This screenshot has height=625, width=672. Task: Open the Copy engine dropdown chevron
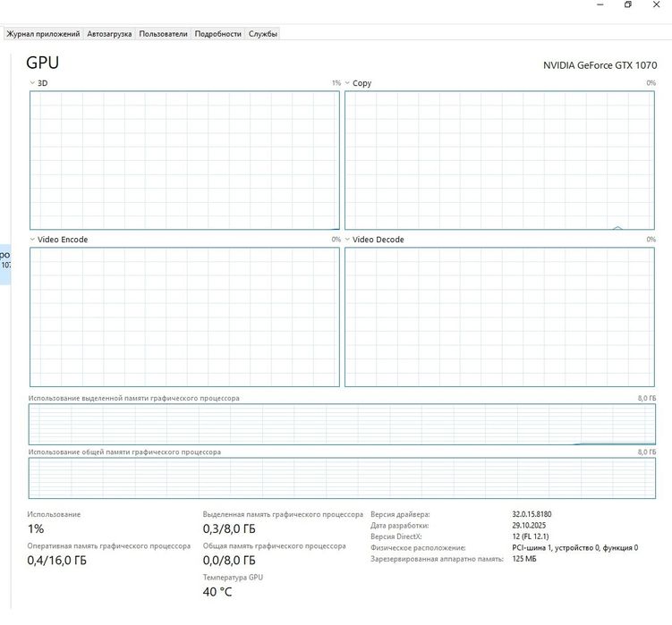(347, 82)
